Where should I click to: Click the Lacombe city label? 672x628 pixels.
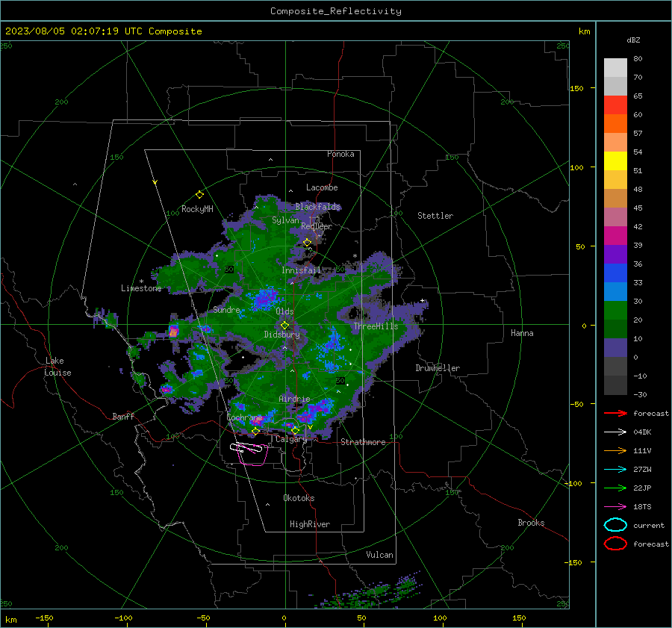coord(322,187)
